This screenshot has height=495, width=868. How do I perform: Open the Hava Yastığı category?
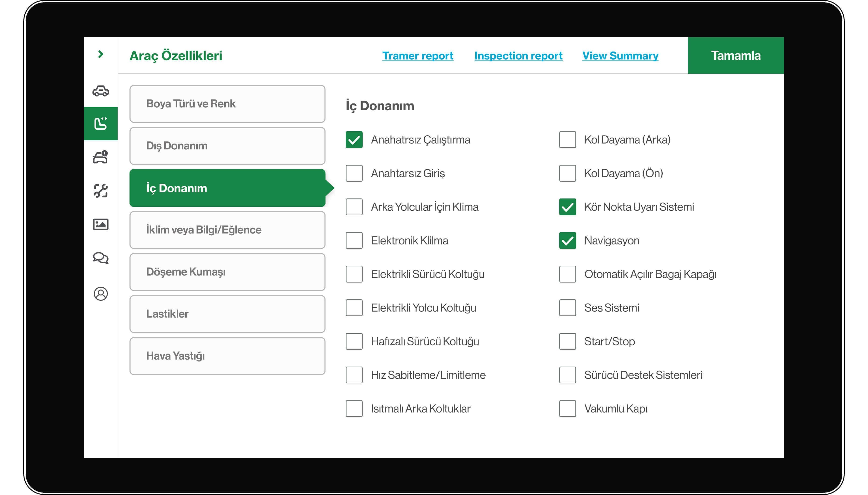click(x=227, y=356)
